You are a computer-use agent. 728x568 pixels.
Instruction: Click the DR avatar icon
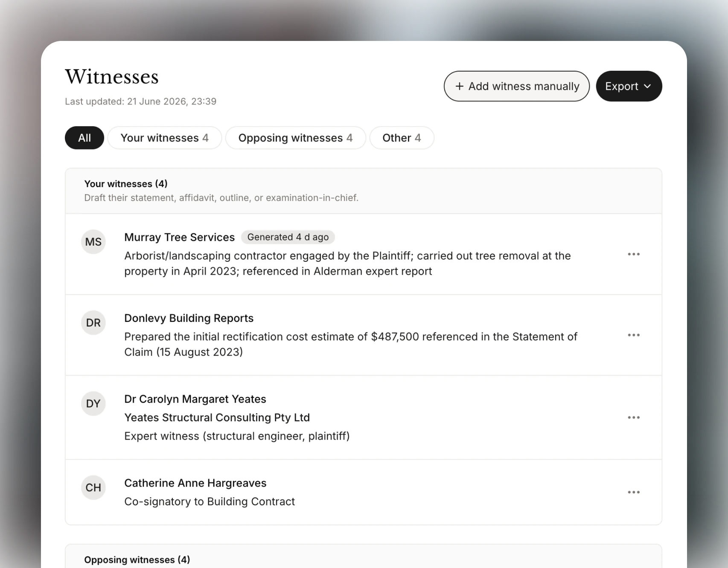[93, 323]
